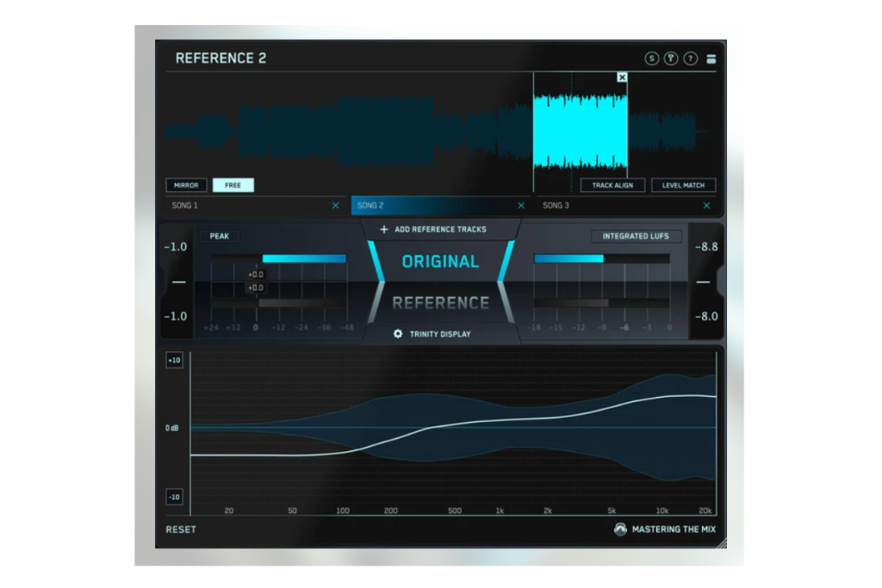Open Trinity Display settings label
Image resolution: width=882 pixels, height=588 pixels.
coord(440,334)
